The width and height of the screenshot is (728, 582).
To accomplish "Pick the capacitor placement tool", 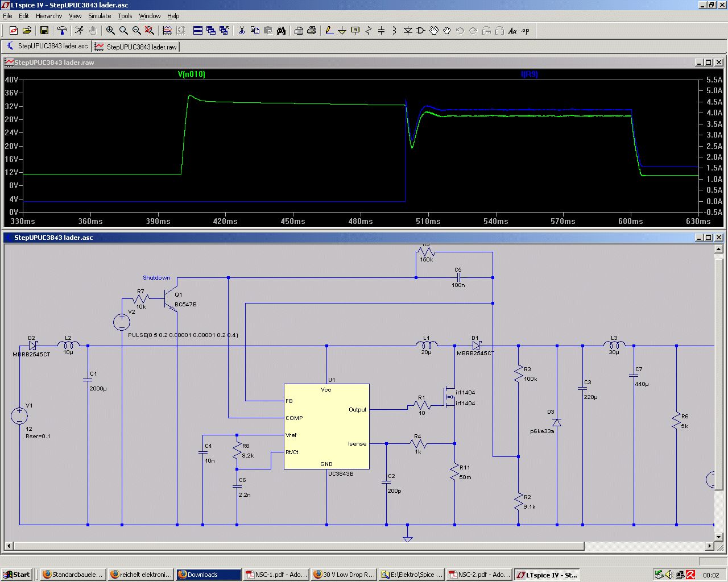I will click(382, 31).
